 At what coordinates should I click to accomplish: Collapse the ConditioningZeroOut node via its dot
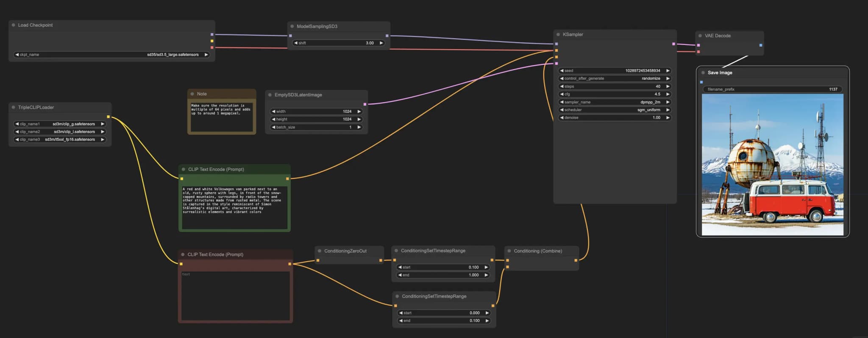tap(320, 251)
